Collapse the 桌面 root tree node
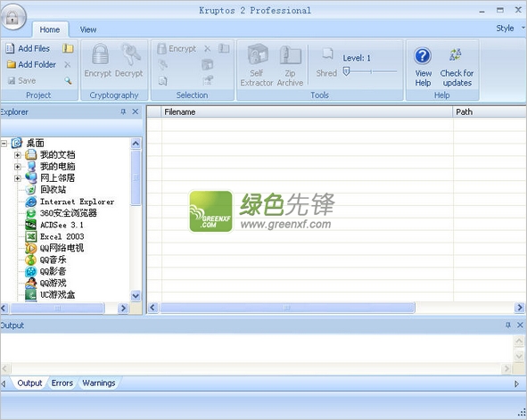 click(x=4, y=144)
